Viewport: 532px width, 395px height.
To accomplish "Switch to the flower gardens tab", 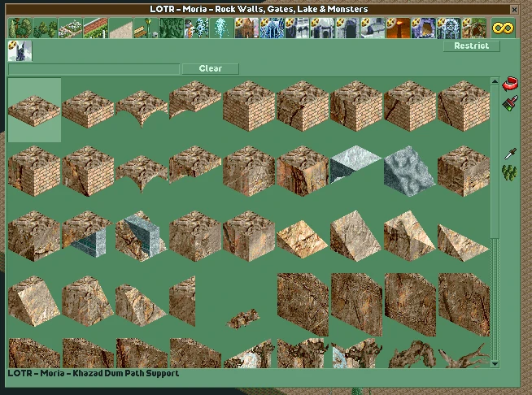I will (71, 28).
